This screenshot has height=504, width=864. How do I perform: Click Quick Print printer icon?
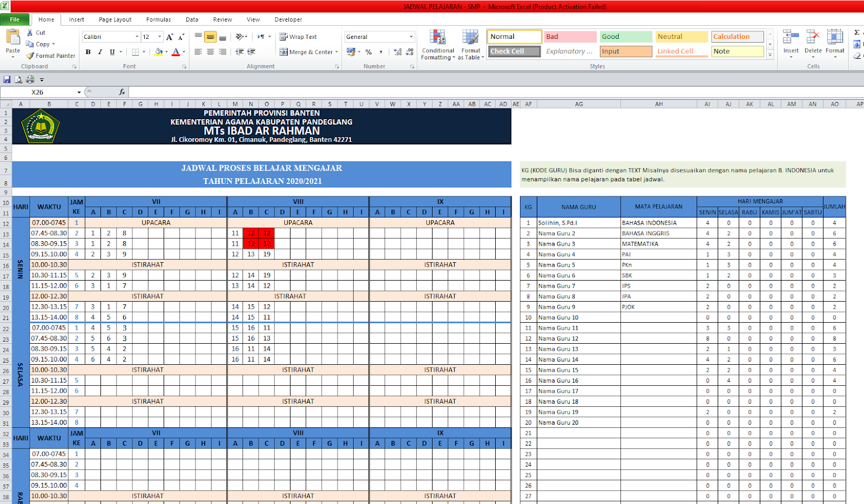click(x=30, y=79)
